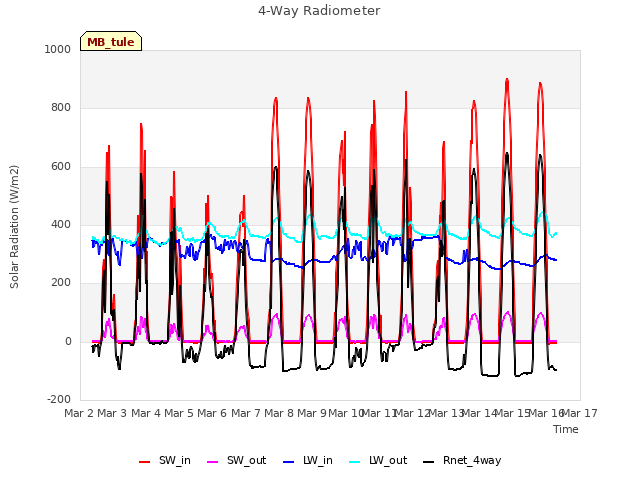Click the 200 y-axis tick label
Screen dimensions: 640x480
[61, 283]
